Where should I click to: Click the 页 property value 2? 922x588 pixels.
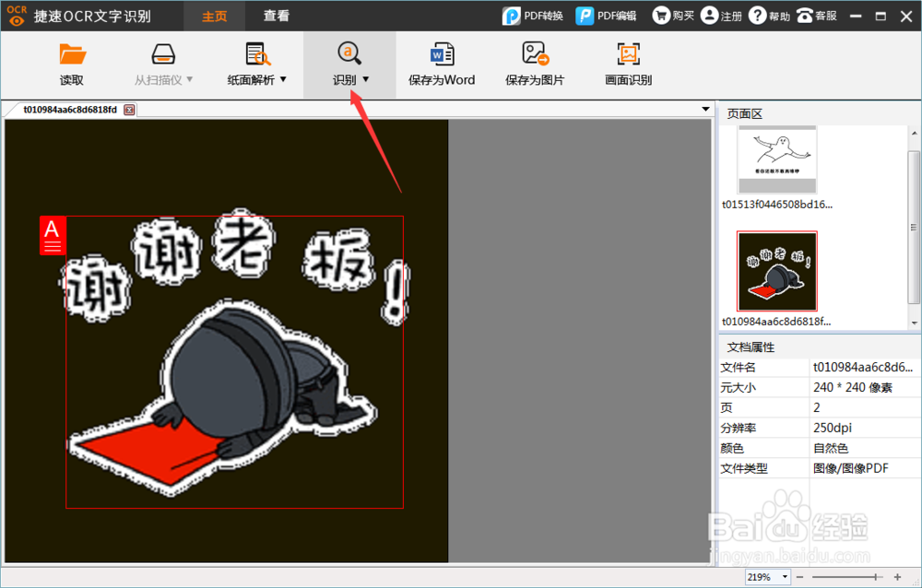pyautogui.click(x=817, y=407)
